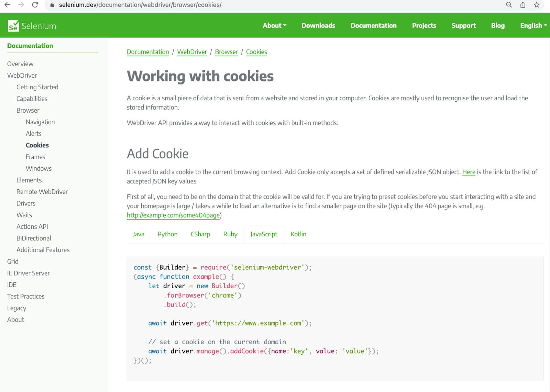Go to WebDriver breadcrumb link
The image size is (550, 392).
pos(192,52)
